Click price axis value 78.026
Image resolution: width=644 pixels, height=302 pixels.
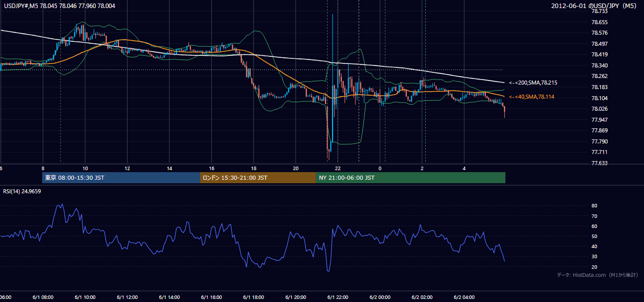point(600,109)
